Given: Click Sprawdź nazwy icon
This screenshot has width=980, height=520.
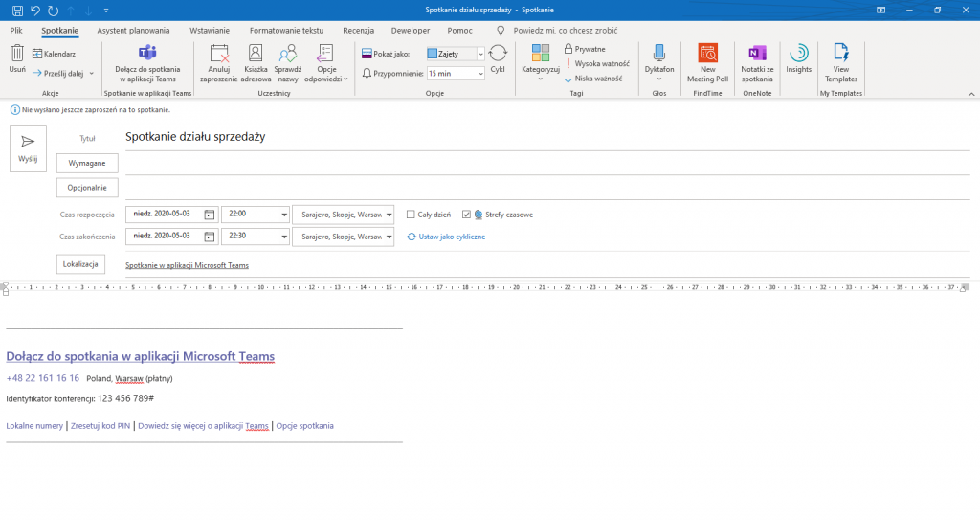Looking at the screenshot, I should pyautogui.click(x=287, y=55).
